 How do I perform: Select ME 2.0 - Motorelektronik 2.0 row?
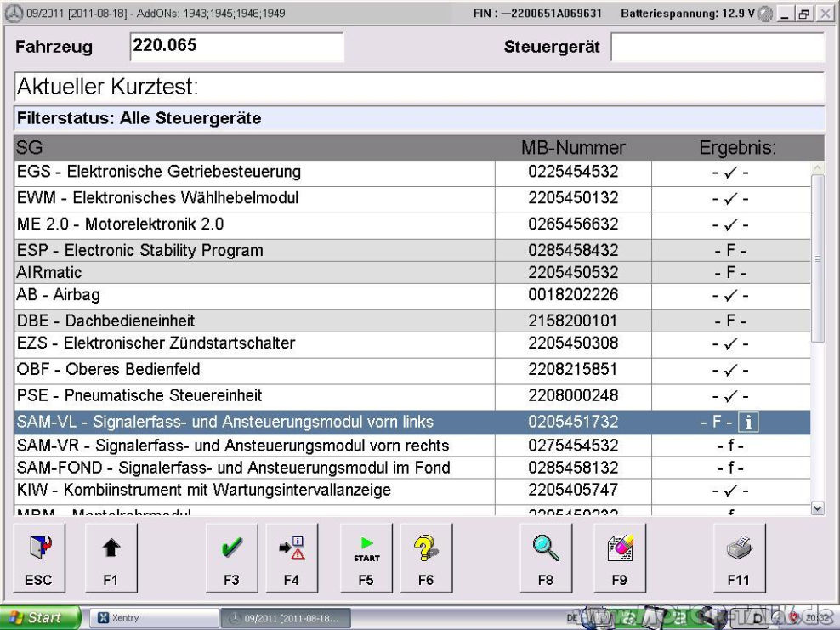click(412, 225)
